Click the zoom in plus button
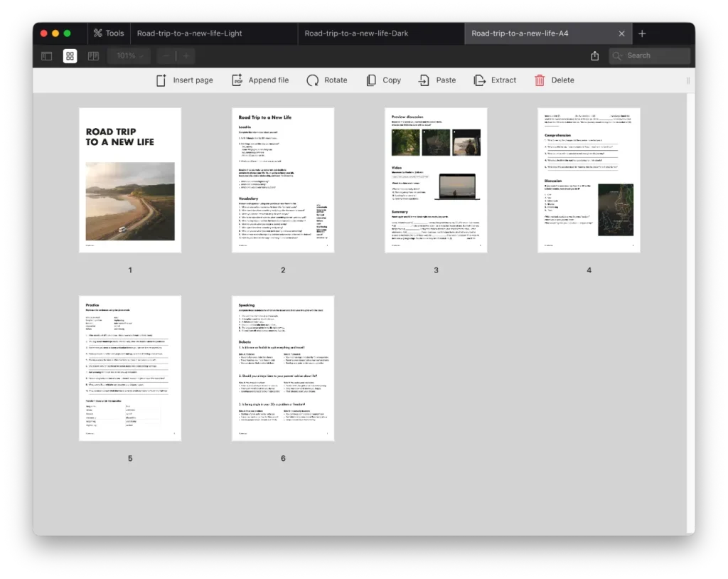Viewport: 728px width, 579px height. [186, 55]
